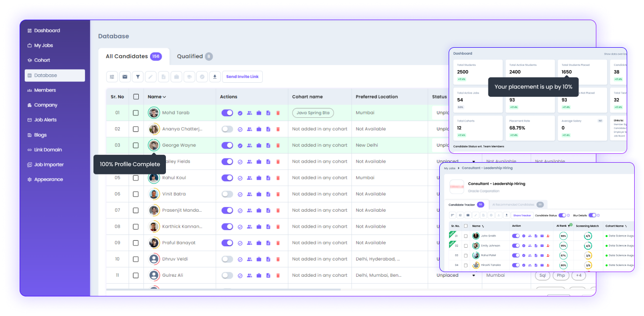Open the filter settings sliders icon

[112, 76]
